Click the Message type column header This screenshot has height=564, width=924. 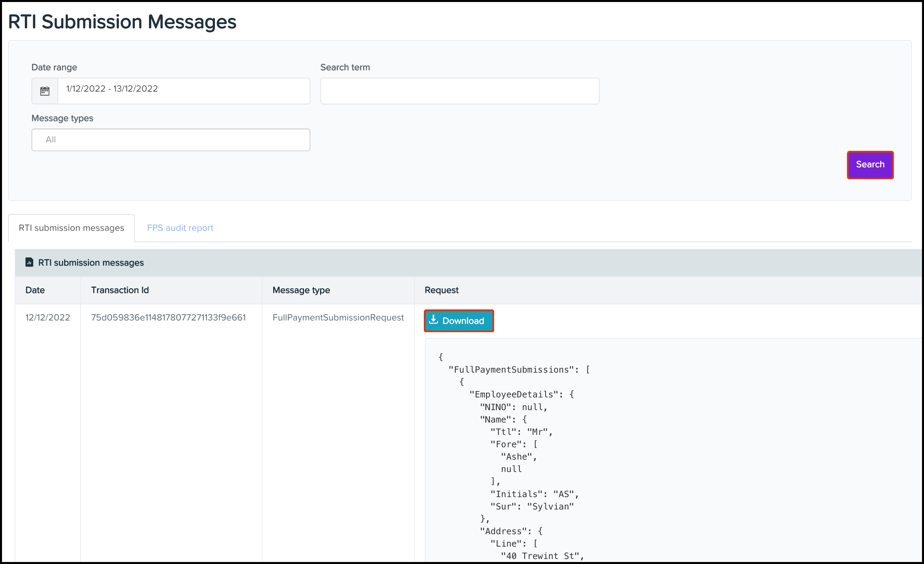pyautogui.click(x=301, y=290)
